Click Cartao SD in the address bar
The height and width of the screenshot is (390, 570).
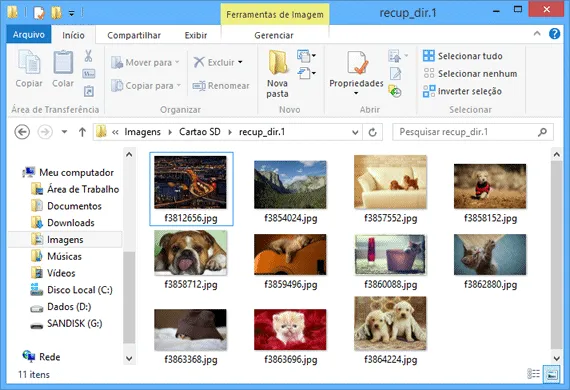click(x=200, y=132)
